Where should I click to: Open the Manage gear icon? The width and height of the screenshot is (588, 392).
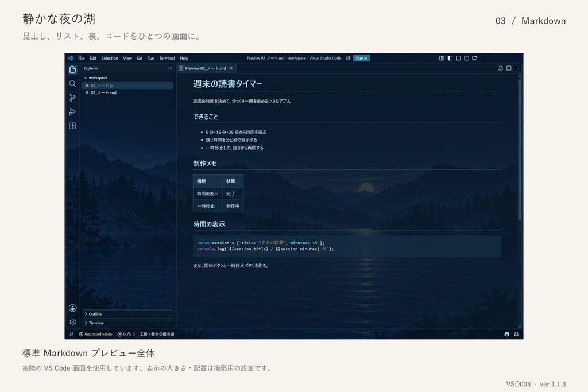tap(73, 322)
